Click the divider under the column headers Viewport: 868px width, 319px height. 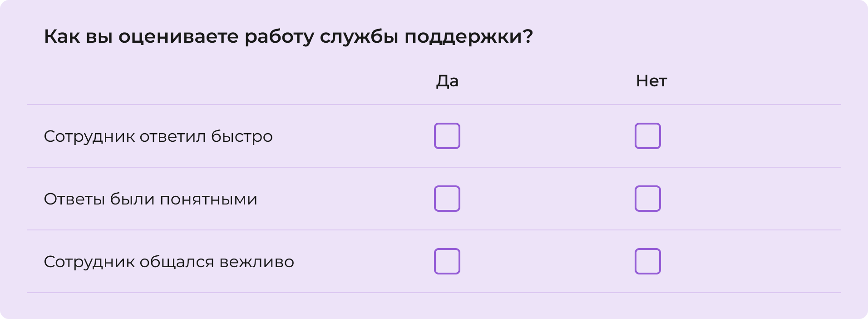coord(434,105)
